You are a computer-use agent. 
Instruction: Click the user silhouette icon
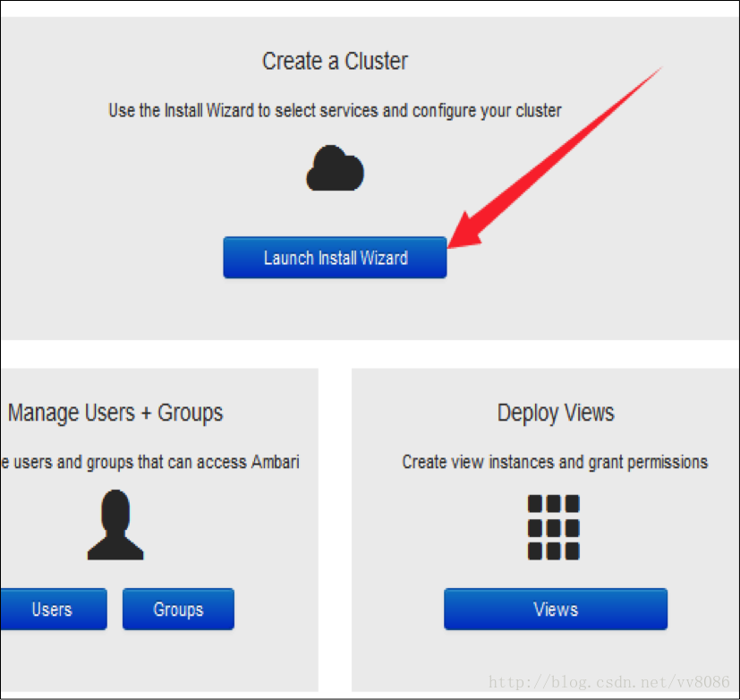[115, 525]
